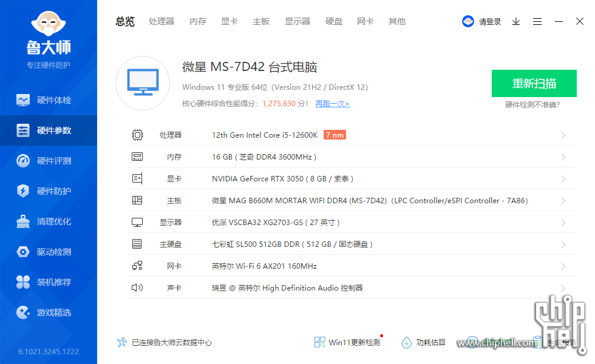This screenshot has height=364, width=595.
Task: Click the score 1,275,630
Action: (x=279, y=104)
